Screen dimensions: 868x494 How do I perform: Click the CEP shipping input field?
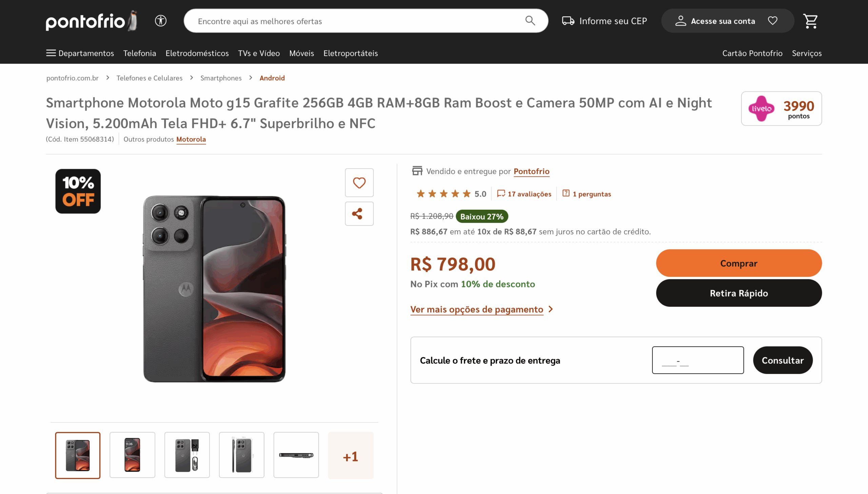698,360
